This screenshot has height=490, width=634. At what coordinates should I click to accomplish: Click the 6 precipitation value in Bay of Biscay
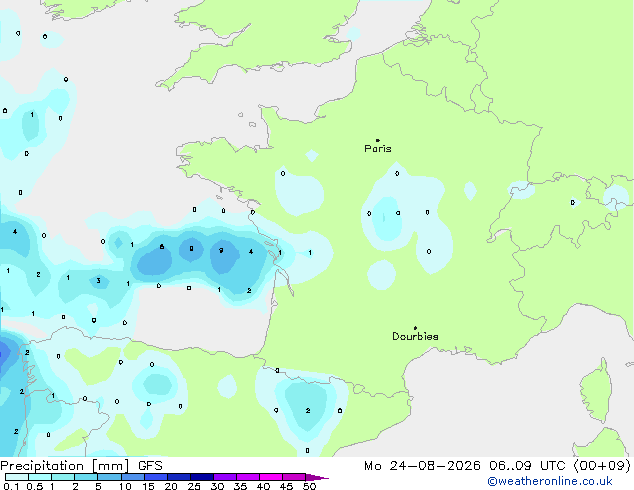click(x=162, y=247)
